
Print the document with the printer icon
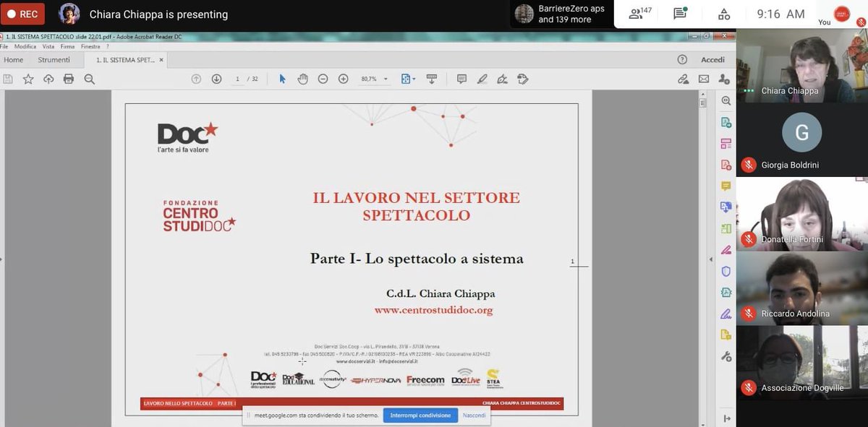[69, 79]
